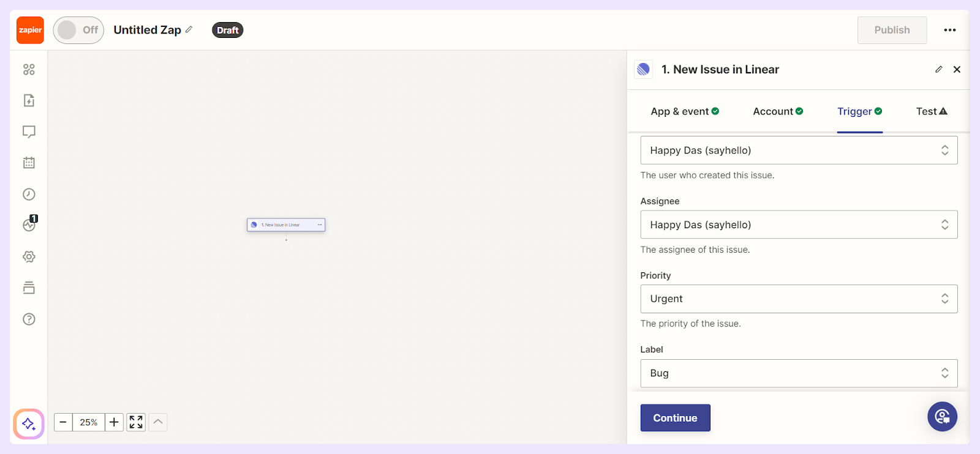Open the apps grid icon in sidebar
This screenshot has height=454, width=980.
pyautogui.click(x=29, y=69)
